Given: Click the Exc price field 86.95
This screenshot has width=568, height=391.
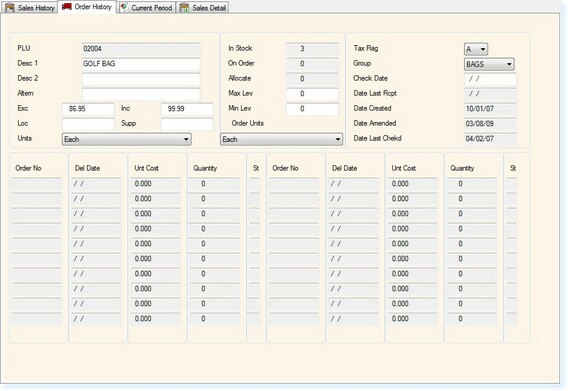Looking at the screenshot, I should (x=88, y=109).
